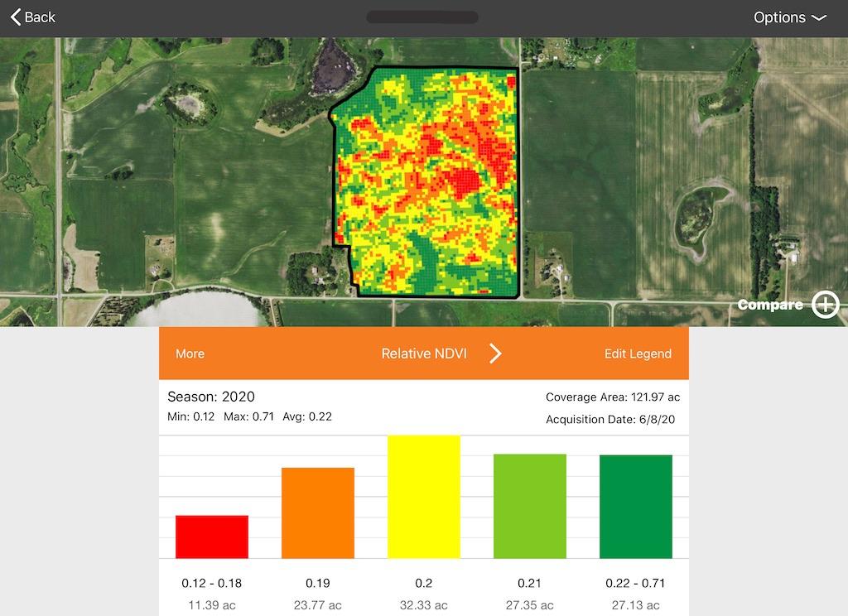Tap the Compare plus circle icon
Image resolution: width=848 pixels, height=616 pixels.
click(825, 305)
